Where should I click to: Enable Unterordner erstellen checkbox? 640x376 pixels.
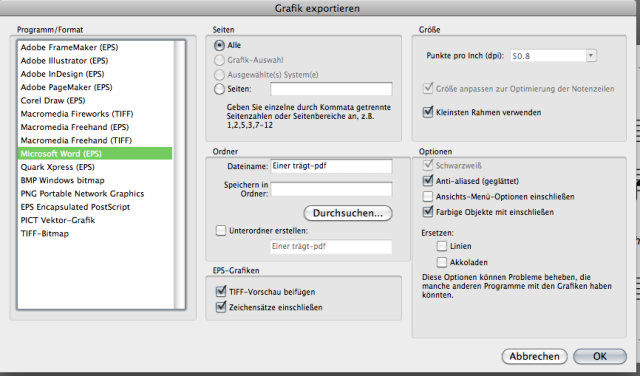pyautogui.click(x=221, y=231)
